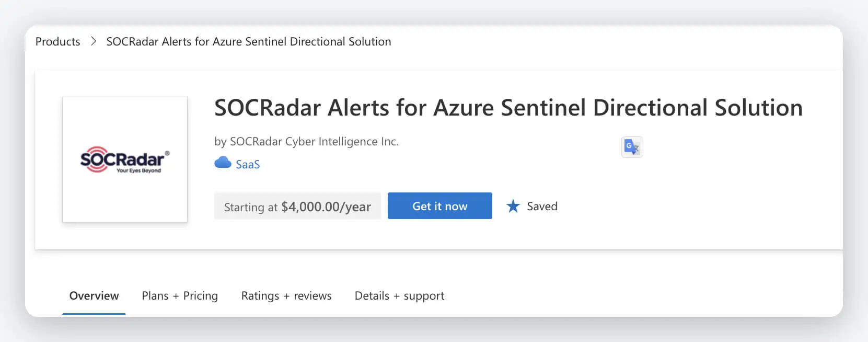
Task: Switch to Plans + Pricing tab
Action: 180,295
